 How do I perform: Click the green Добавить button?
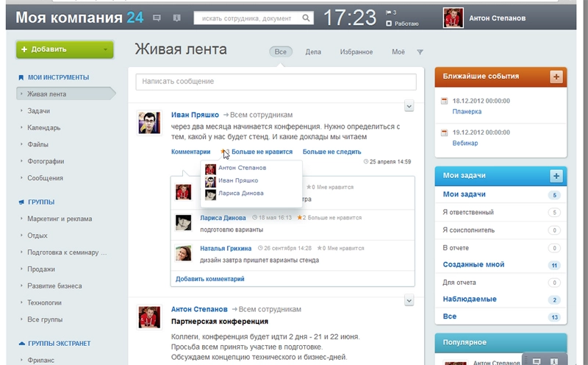pos(65,49)
